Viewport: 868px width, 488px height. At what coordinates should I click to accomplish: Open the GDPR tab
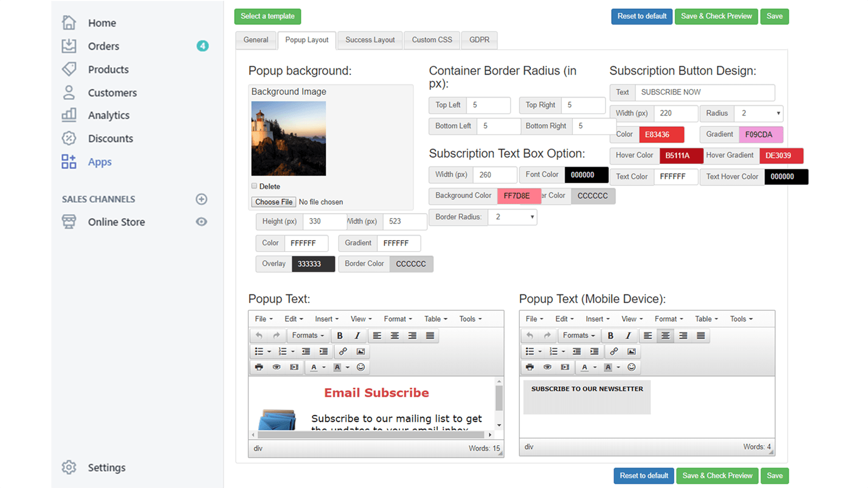pos(479,40)
